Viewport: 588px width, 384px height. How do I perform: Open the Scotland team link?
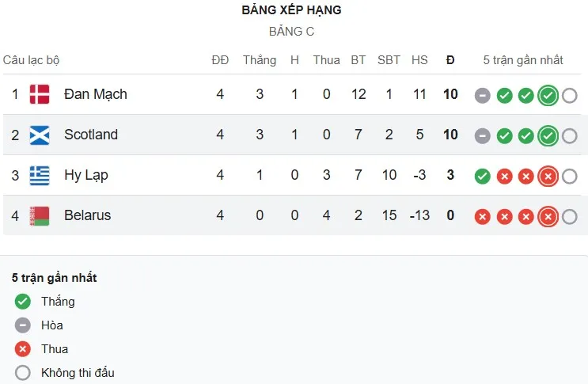point(91,135)
